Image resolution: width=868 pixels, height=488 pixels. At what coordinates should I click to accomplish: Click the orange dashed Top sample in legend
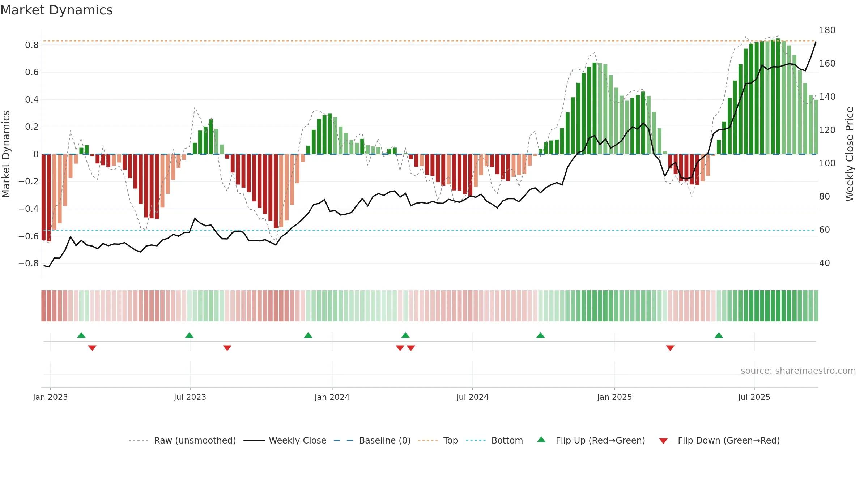pyautogui.click(x=428, y=440)
